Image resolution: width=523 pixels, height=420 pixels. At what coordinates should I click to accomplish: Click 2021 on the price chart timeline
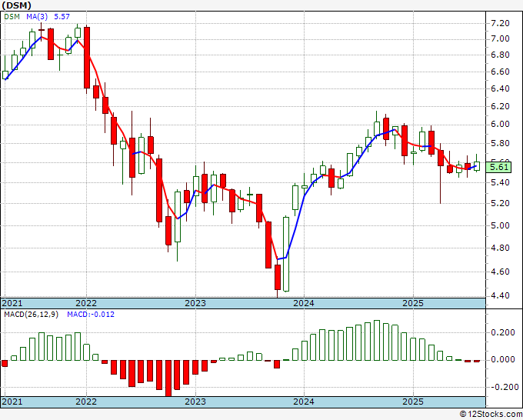12,303
